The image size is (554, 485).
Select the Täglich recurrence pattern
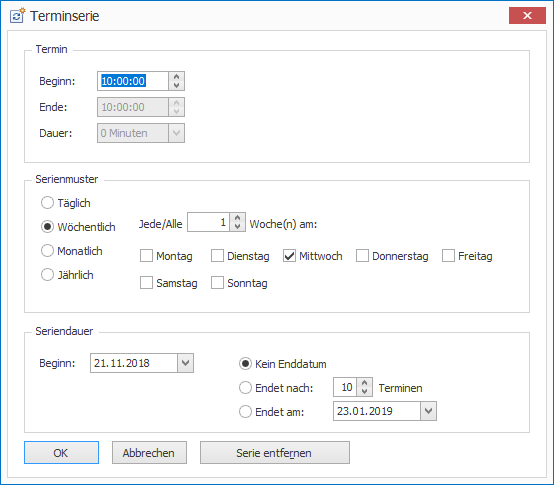[47, 203]
